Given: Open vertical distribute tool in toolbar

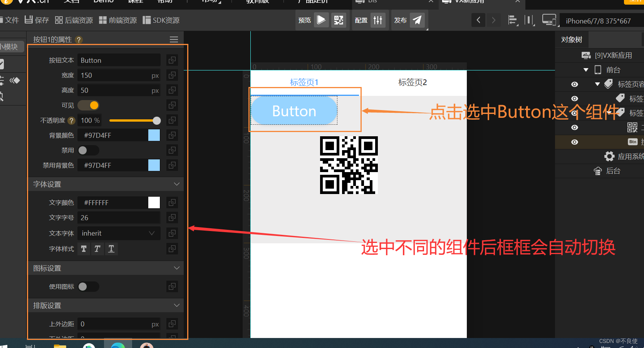Looking at the screenshot, I should (530, 20).
